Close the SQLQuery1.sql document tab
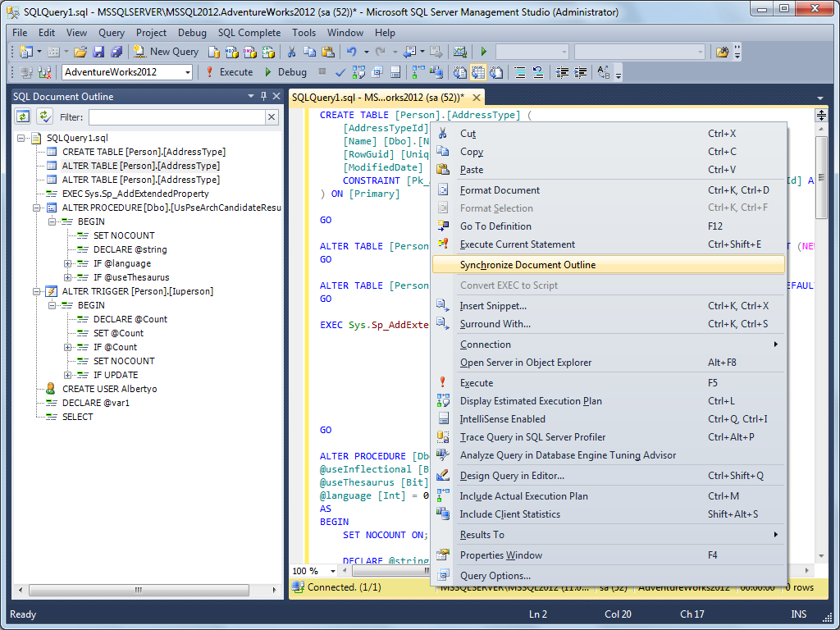This screenshot has width=840, height=630. (476, 98)
